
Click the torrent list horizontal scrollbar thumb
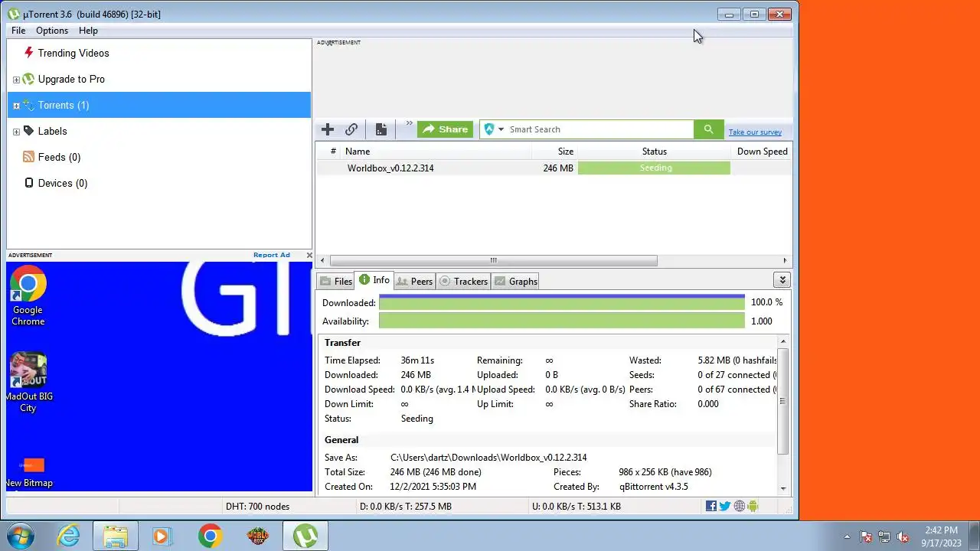pos(493,260)
